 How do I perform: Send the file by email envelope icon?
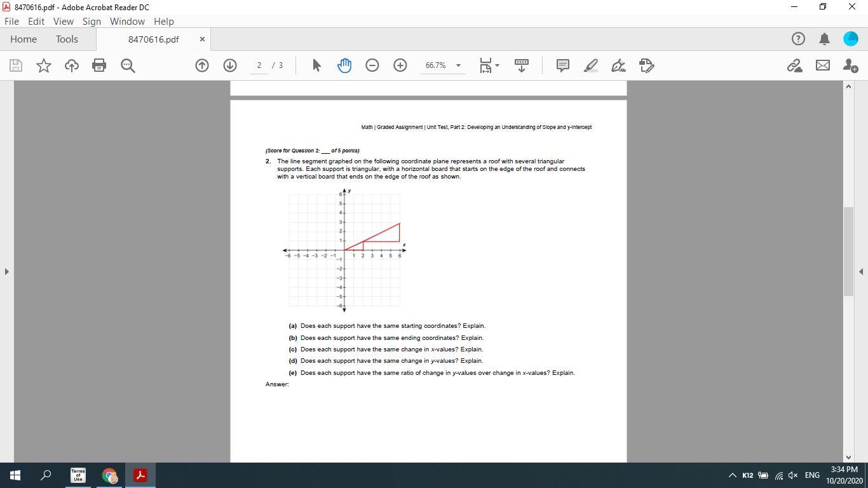823,65
